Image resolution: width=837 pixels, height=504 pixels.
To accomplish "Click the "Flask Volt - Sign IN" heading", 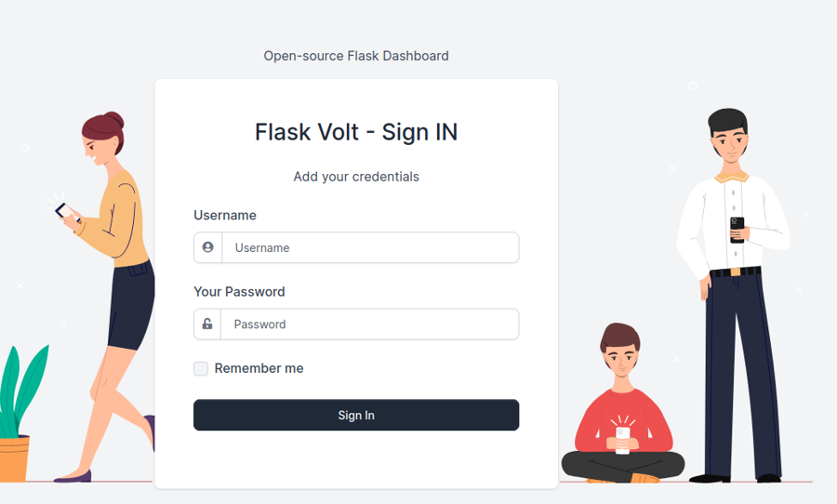I will point(356,132).
